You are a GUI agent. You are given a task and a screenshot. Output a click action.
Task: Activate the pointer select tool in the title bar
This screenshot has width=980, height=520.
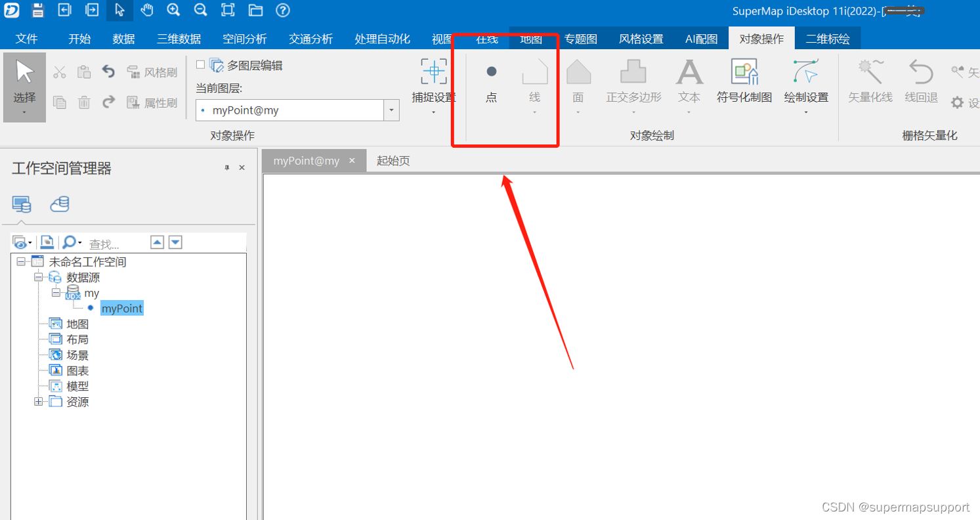[x=119, y=10]
